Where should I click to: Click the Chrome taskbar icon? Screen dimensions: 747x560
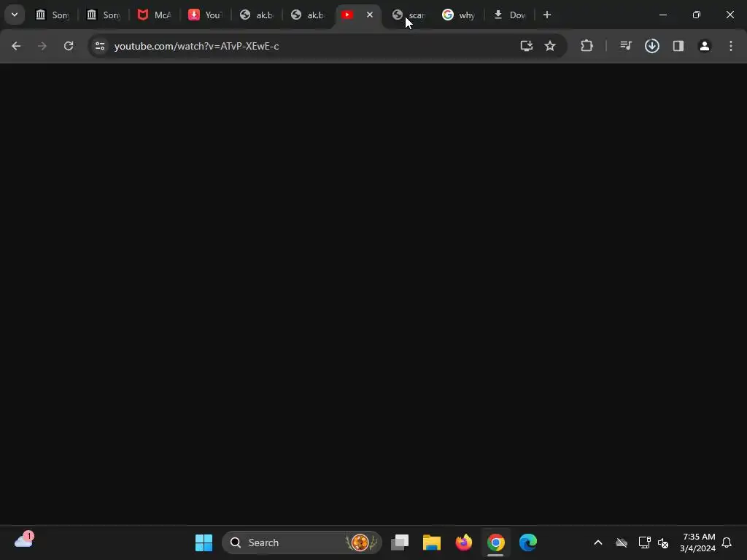[x=495, y=542]
